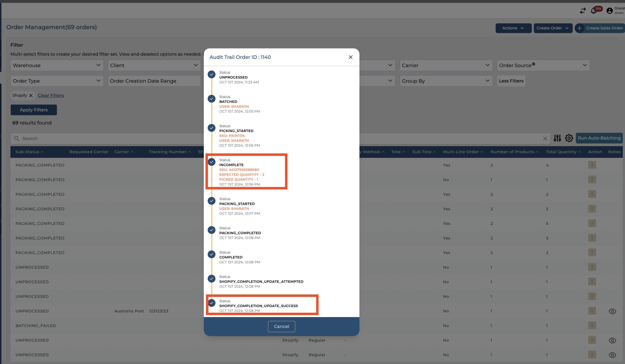Open action menu for first PACKING_COMPLETED row
This screenshot has width=625, height=364.
[592, 165]
